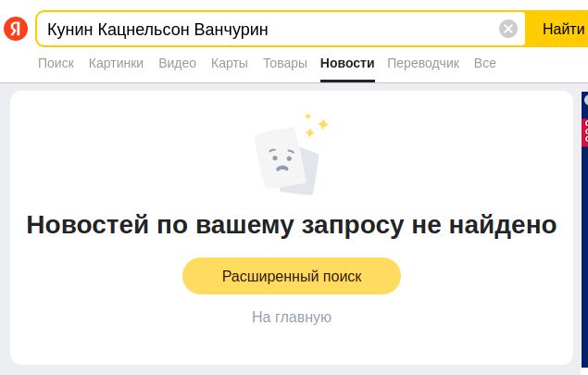
Task: Go to the Видео tab
Action: coord(177,64)
